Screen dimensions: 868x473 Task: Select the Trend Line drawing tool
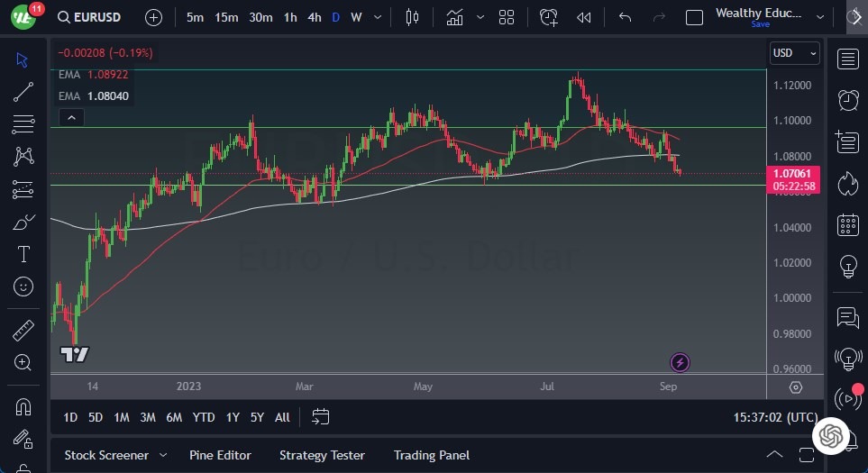23,91
